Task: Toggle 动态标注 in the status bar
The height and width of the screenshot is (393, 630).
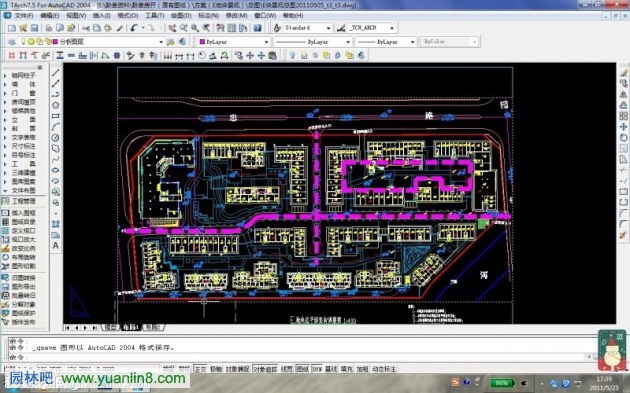Action: tap(384, 368)
